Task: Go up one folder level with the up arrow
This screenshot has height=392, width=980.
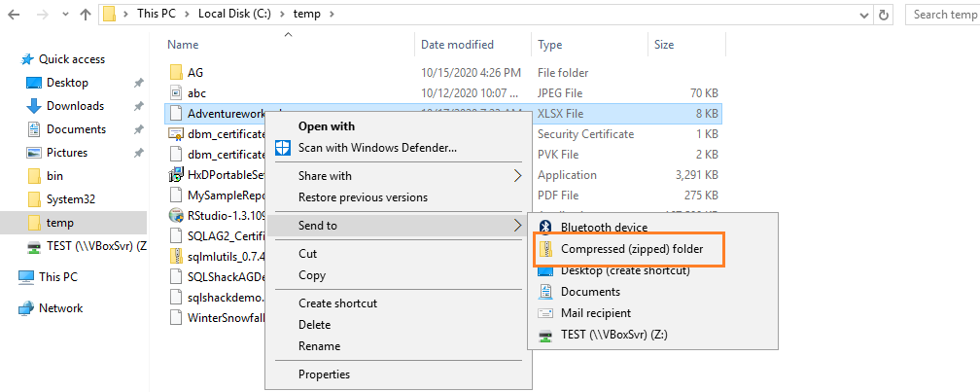Action: [x=86, y=15]
